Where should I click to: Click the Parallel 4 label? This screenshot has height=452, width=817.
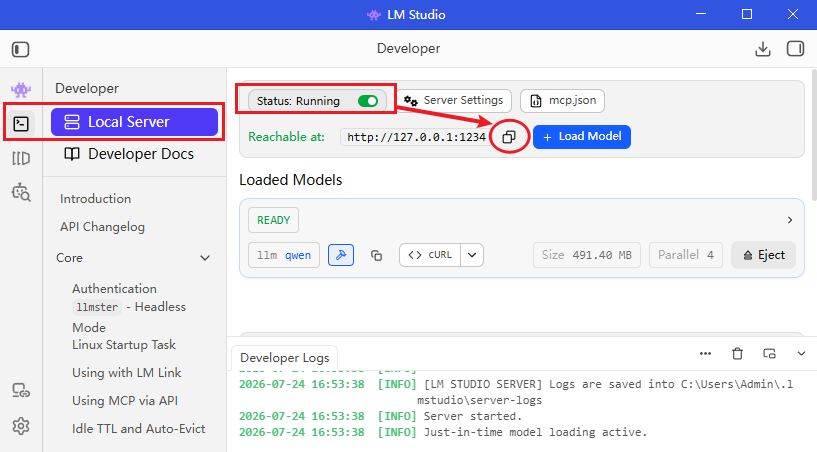point(686,255)
